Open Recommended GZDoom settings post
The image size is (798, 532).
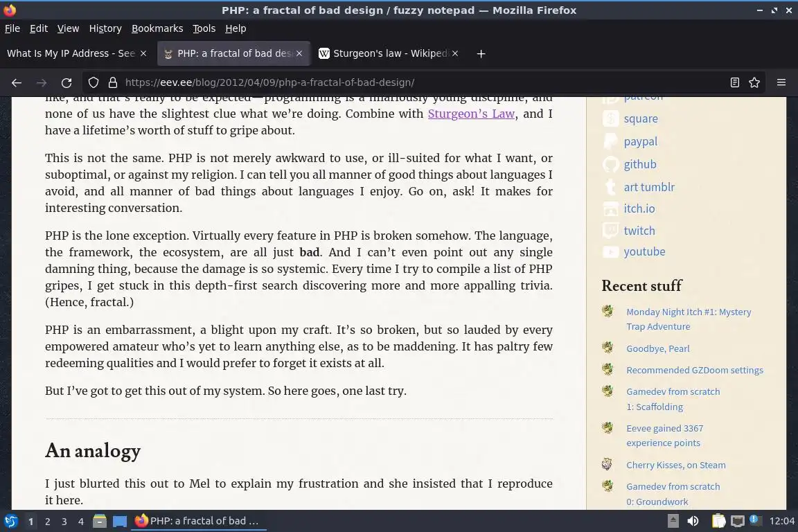click(x=695, y=370)
